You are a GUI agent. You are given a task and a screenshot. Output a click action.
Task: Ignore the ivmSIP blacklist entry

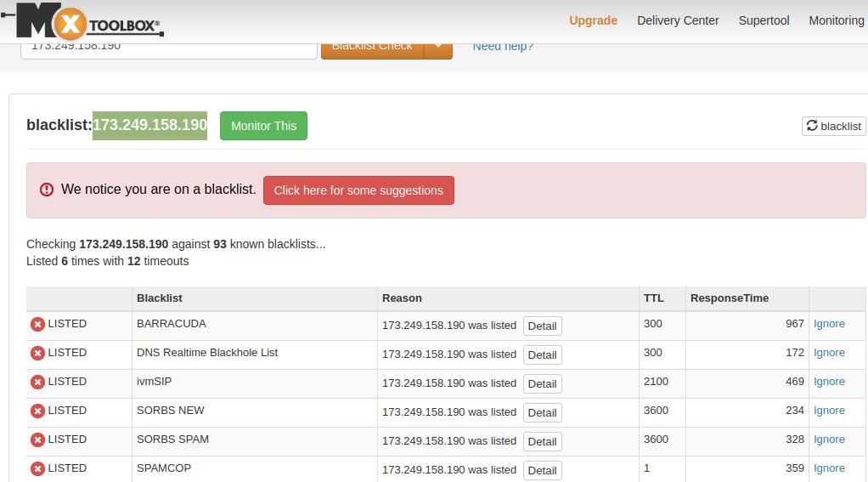click(829, 381)
